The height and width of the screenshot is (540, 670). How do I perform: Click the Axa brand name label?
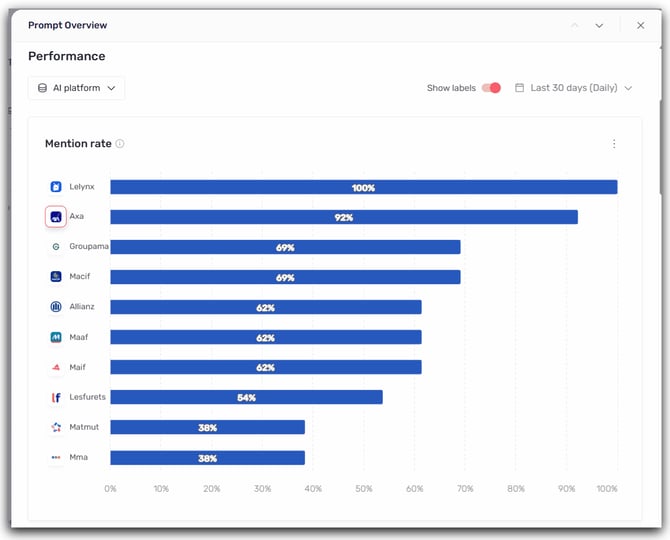pyautogui.click(x=76, y=216)
